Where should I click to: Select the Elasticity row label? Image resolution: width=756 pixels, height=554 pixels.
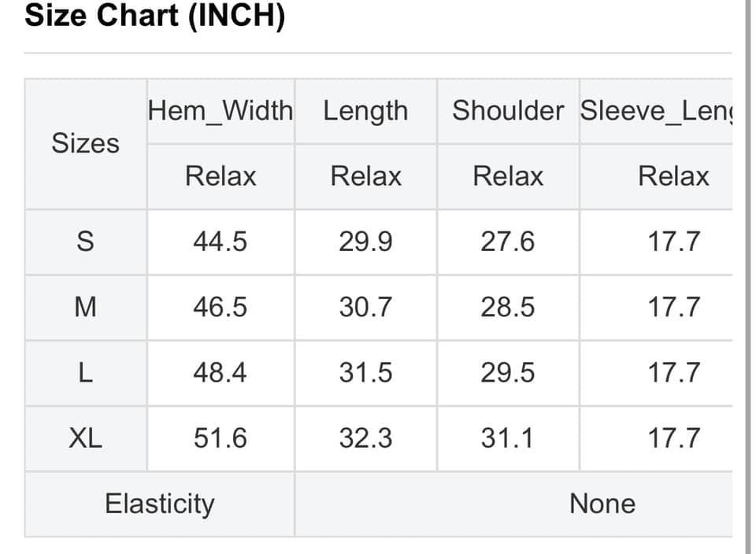point(160,504)
